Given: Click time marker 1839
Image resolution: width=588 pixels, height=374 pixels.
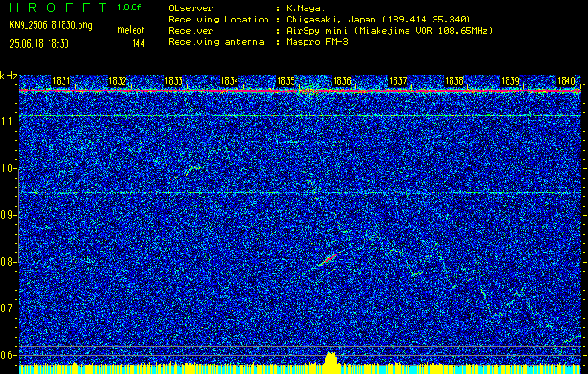Looking at the screenshot, I should click(510, 80).
